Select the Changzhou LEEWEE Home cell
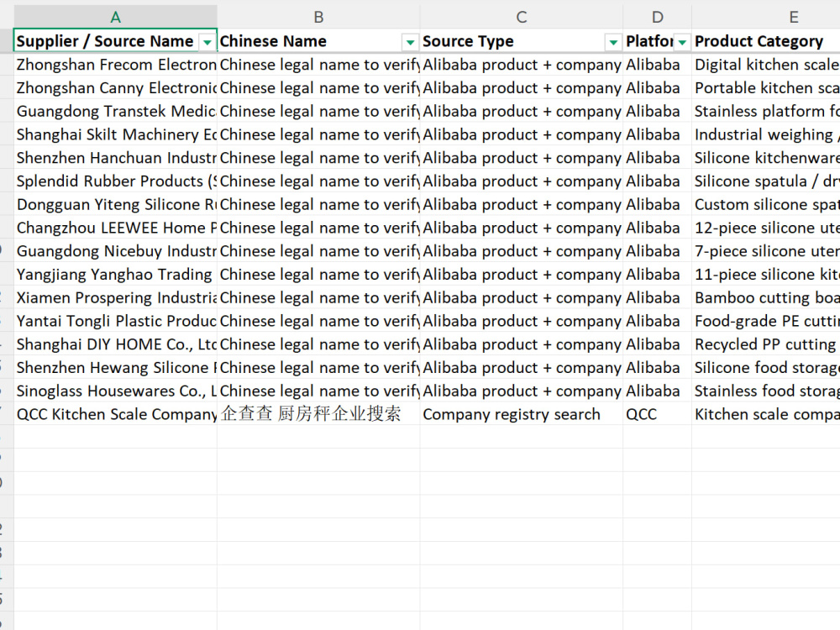The height and width of the screenshot is (630, 840). (x=116, y=228)
